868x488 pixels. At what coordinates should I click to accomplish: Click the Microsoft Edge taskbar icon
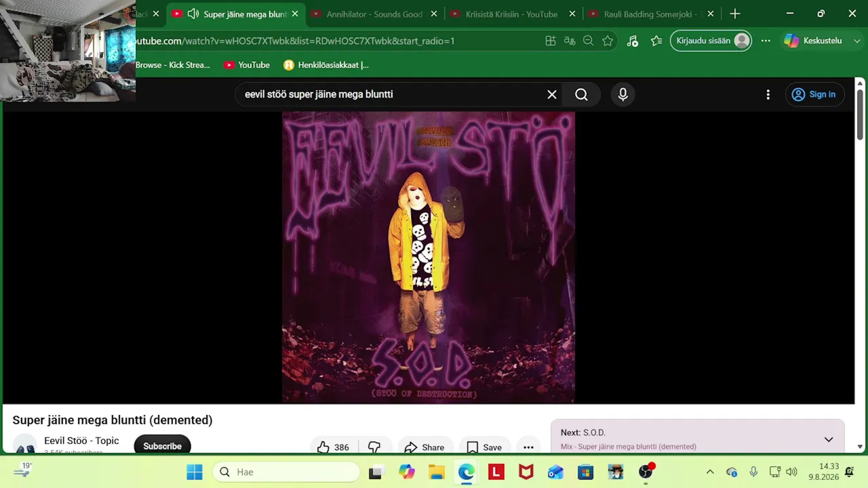[x=467, y=472]
